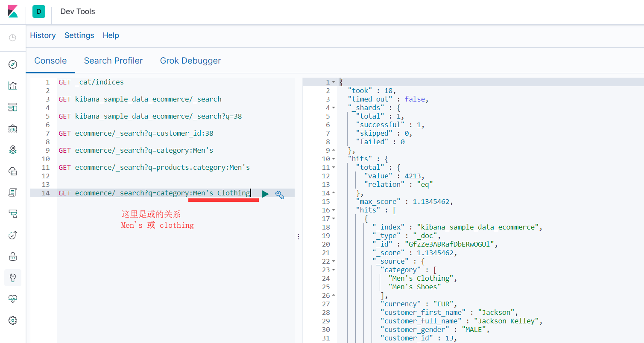This screenshot has height=343, width=644.
Task: Place cursor in Men's Clothing request line 14
Action: (x=154, y=193)
